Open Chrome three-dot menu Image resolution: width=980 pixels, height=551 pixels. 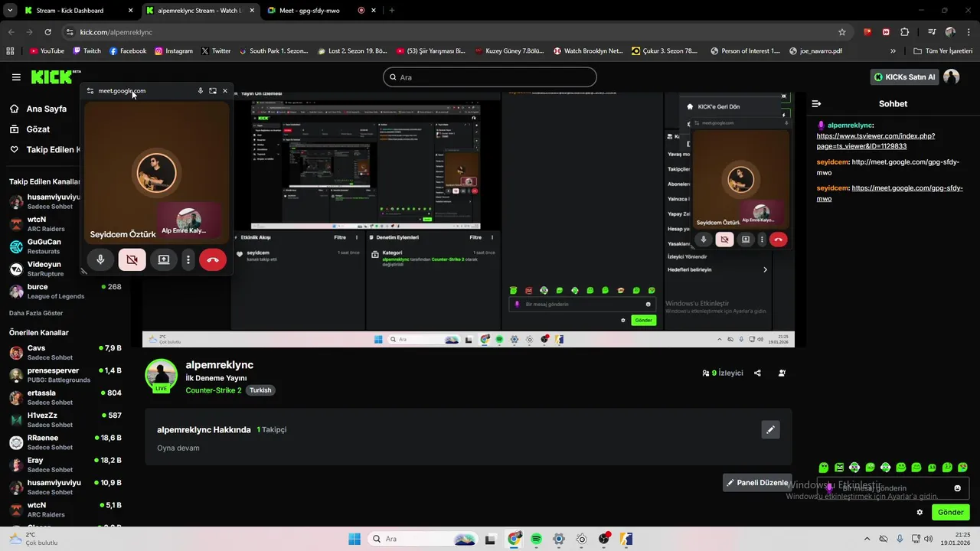coord(969,32)
